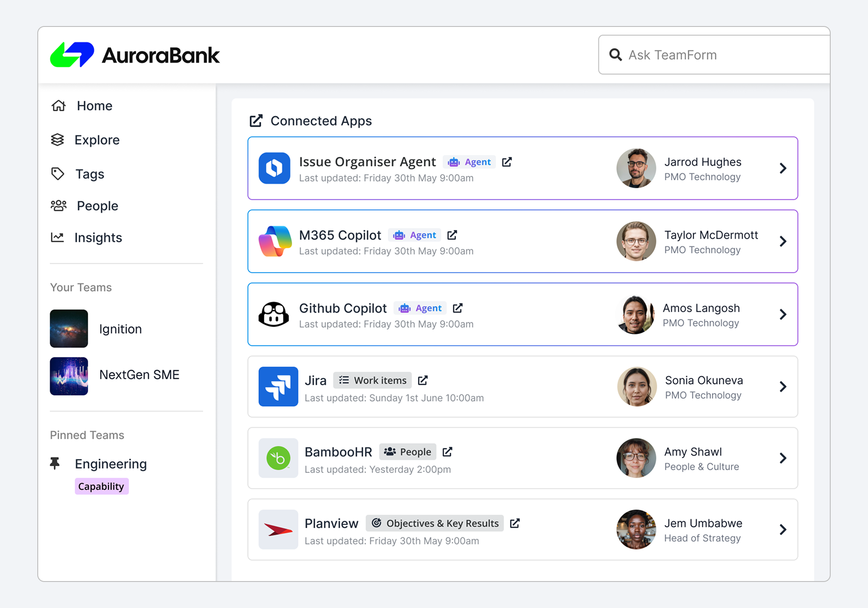Click the BambooHR green logo icon
This screenshot has height=608, width=868.
click(x=278, y=458)
